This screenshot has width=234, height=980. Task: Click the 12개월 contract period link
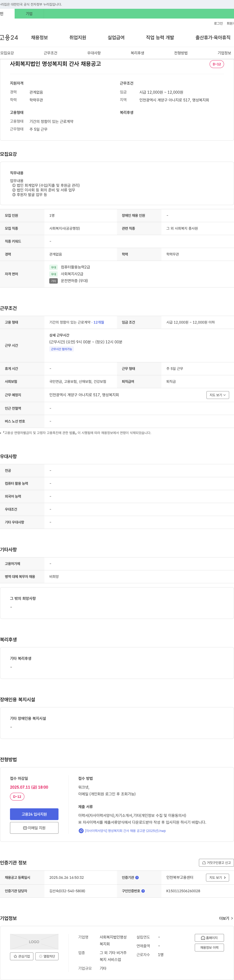coord(98,322)
